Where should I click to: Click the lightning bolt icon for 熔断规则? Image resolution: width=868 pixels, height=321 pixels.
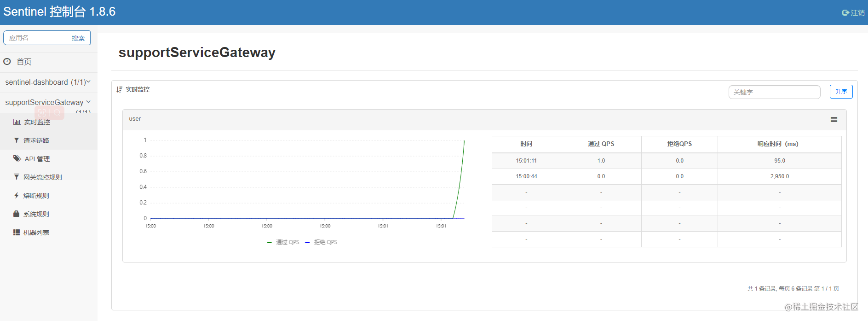tap(17, 195)
